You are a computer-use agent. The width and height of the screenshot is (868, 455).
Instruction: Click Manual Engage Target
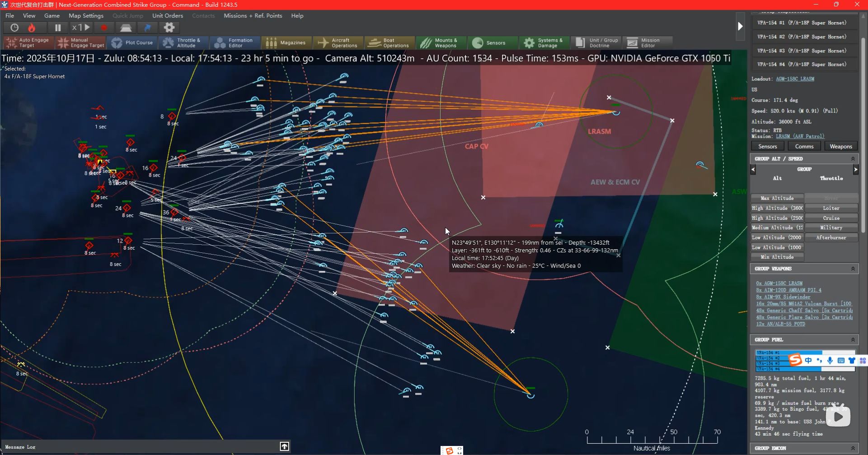80,42
